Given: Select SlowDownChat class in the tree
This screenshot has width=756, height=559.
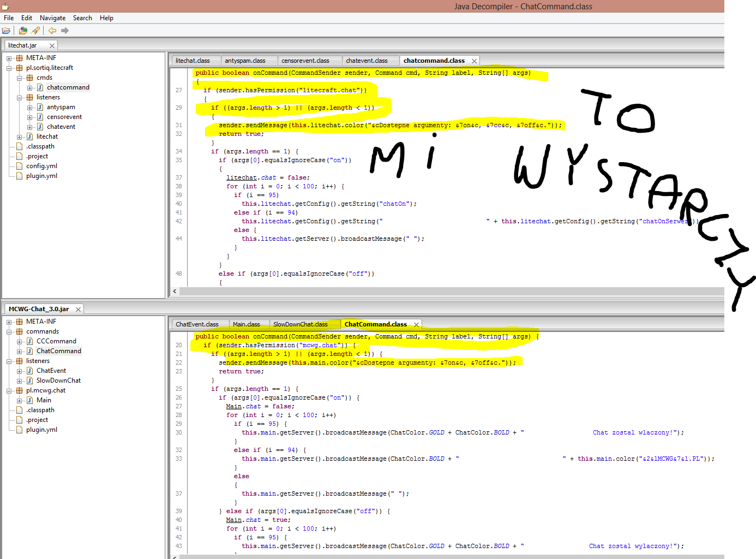Looking at the screenshot, I should point(58,380).
